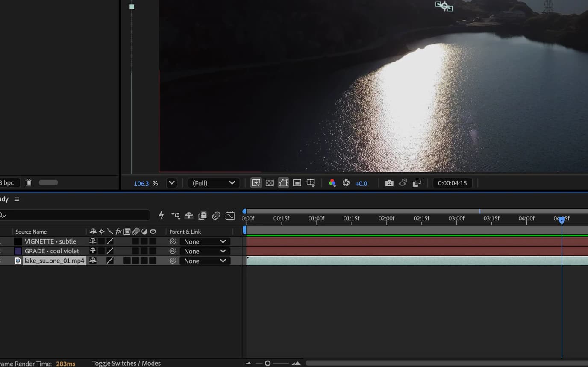The image size is (588, 367).
Task: Click the lake_su..one_01.mp4 layer bar in timeline
Action: pyautogui.click(x=417, y=261)
